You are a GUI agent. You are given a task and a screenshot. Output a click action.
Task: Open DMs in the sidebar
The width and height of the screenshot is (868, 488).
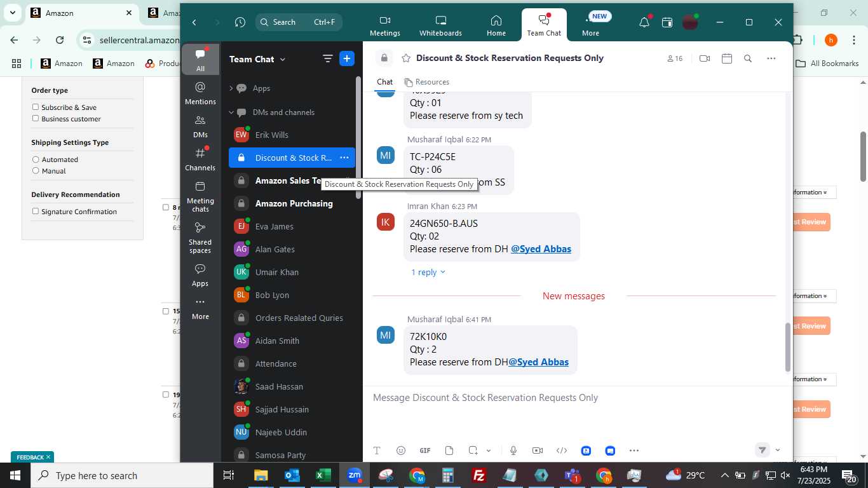200,126
